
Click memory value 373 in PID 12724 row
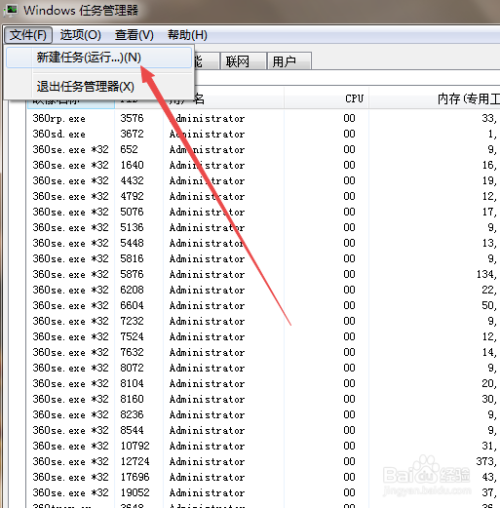tap(486, 462)
